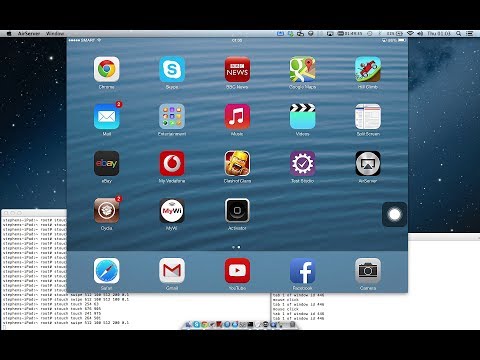The height and width of the screenshot is (360, 480).
Task: Open Finder from the Mac dock
Action: (x=188, y=324)
